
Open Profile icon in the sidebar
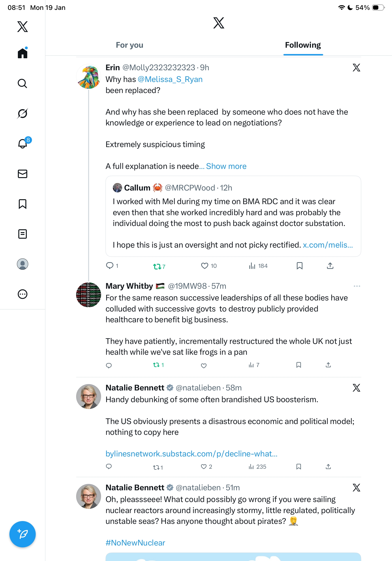coord(23,264)
